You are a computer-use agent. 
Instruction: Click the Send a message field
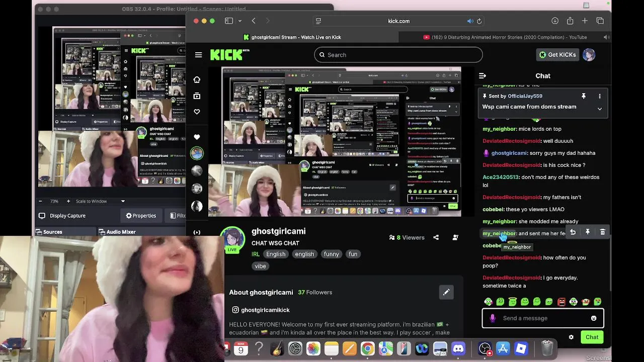click(543, 318)
